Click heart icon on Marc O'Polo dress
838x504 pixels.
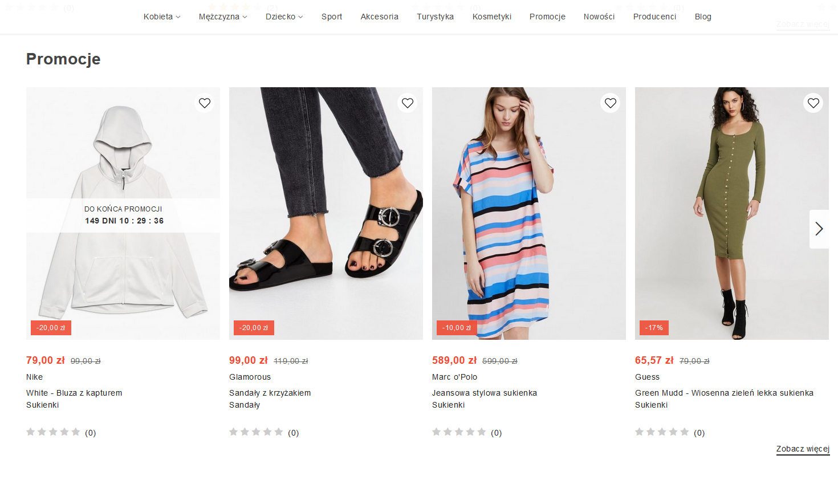point(611,103)
